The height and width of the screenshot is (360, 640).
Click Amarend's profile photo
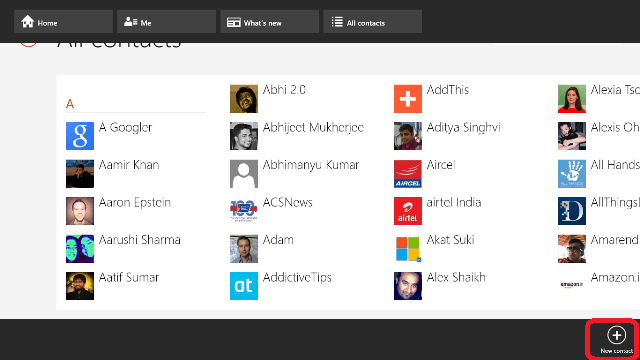click(x=572, y=249)
